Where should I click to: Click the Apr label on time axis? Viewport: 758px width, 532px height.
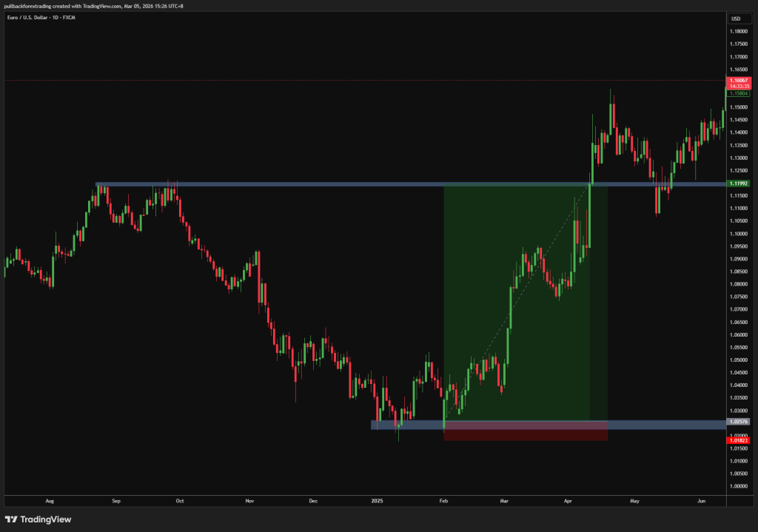pyautogui.click(x=568, y=500)
